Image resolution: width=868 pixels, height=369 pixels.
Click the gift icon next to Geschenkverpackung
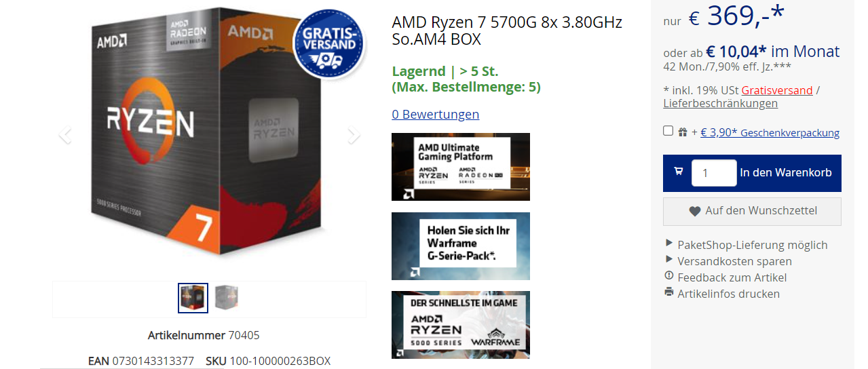pos(683,133)
